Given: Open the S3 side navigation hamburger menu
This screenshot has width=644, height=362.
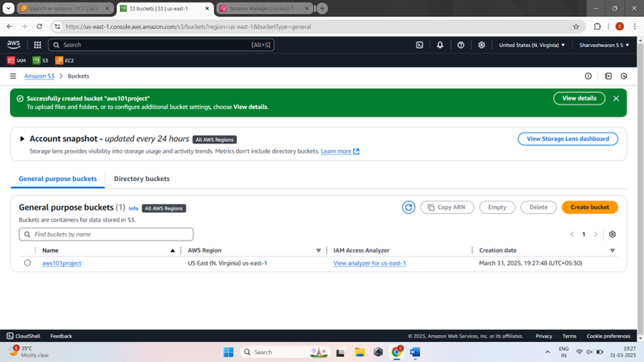Looking at the screenshot, I should pos(13,76).
